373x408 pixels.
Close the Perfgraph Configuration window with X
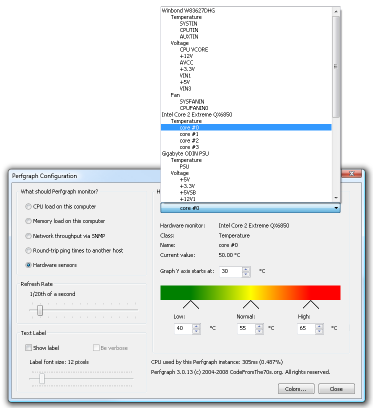click(x=351, y=174)
